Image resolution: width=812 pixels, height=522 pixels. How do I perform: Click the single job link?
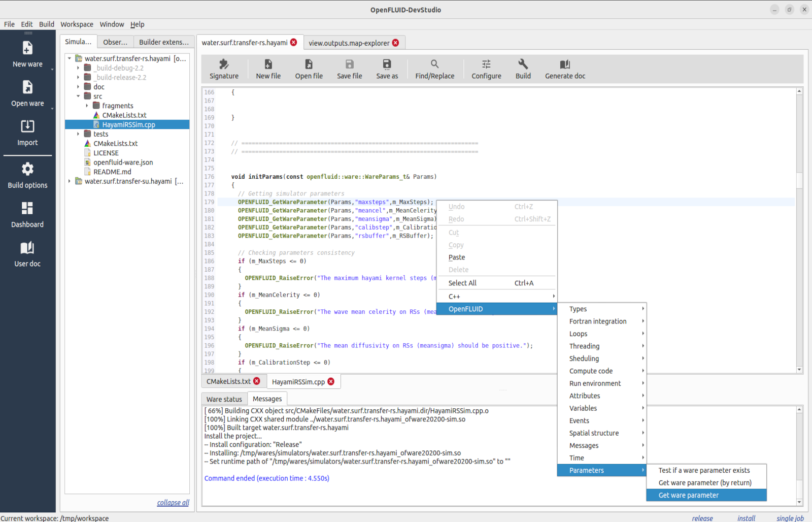coord(790,518)
